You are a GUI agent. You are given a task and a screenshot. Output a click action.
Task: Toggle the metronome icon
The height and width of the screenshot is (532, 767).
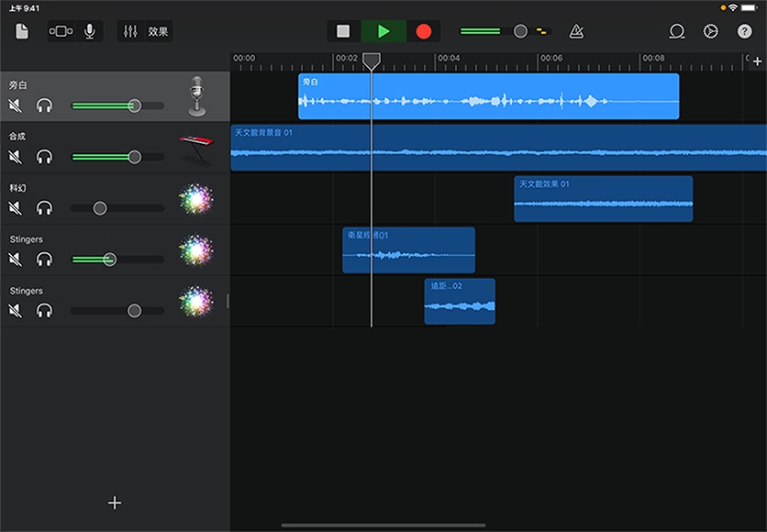575,31
